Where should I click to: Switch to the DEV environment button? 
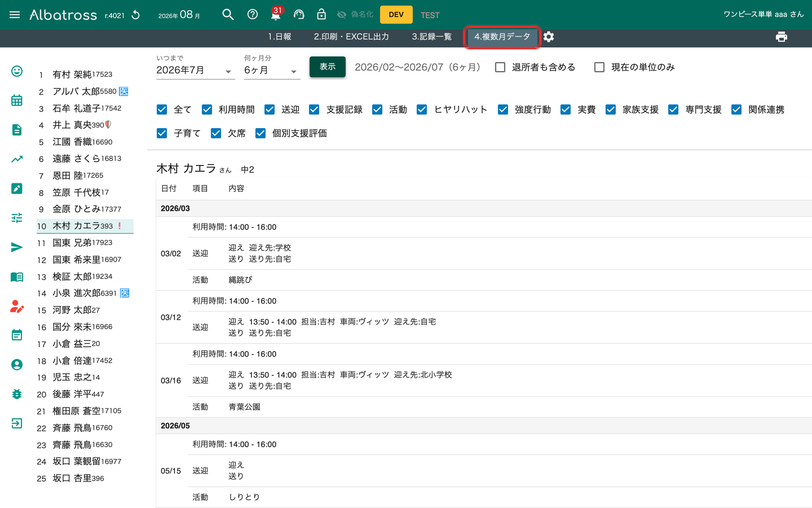tap(396, 15)
